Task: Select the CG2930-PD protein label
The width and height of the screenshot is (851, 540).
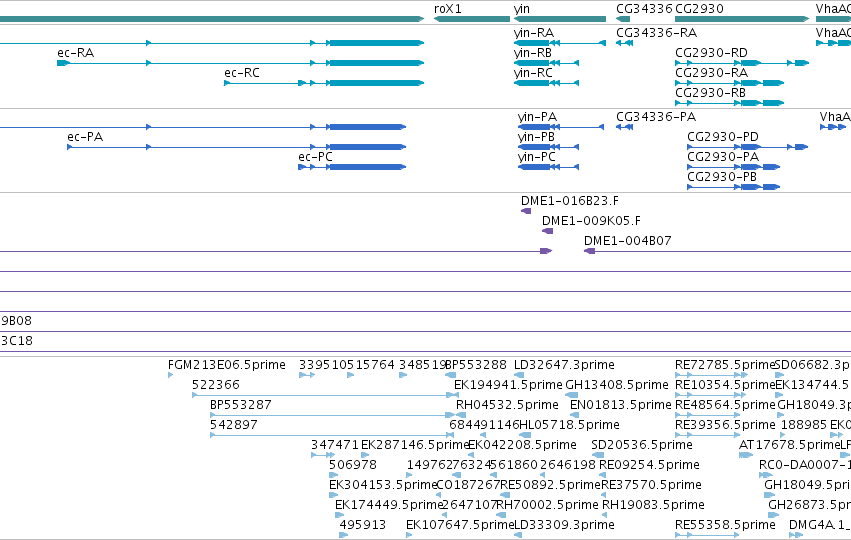Action: (x=723, y=137)
